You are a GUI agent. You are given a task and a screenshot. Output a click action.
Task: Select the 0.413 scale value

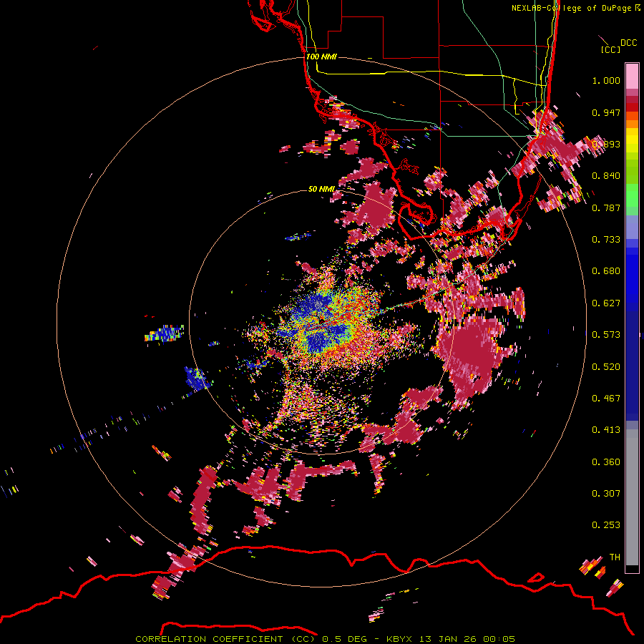[606, 430]
